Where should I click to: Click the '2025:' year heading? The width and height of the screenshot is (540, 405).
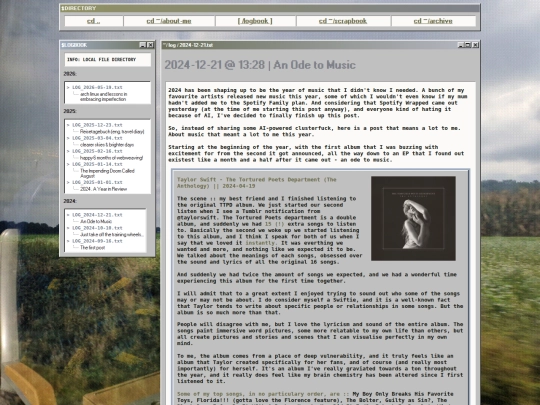point(70,111)
